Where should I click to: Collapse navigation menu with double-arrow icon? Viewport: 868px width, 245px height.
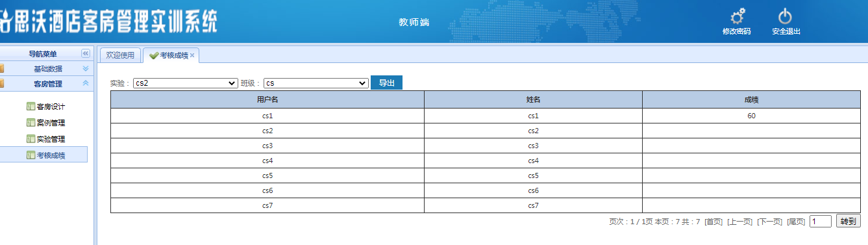(x=85, y=54)
